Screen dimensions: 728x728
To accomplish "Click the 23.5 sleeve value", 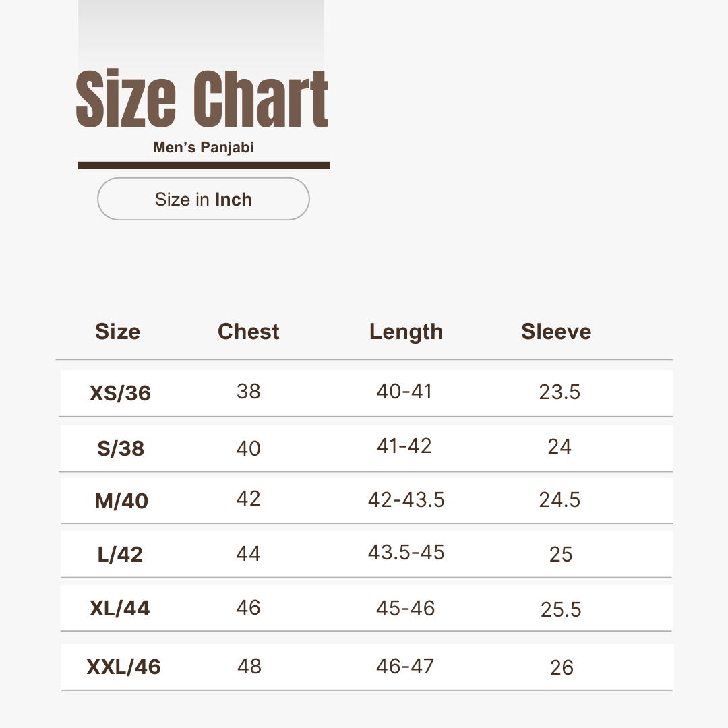I will click(x=559, y=392).
